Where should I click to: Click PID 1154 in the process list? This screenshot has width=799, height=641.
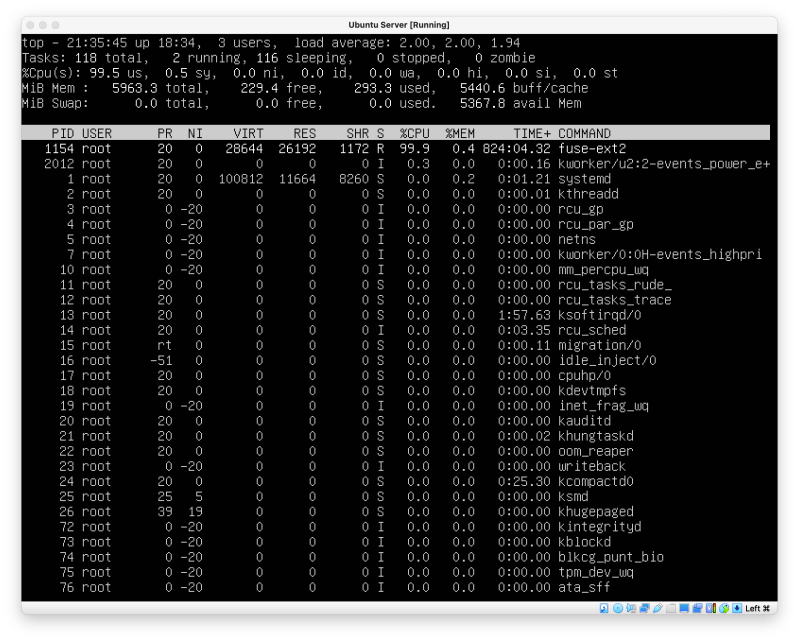pyautogui.click(x=59, y=149)
